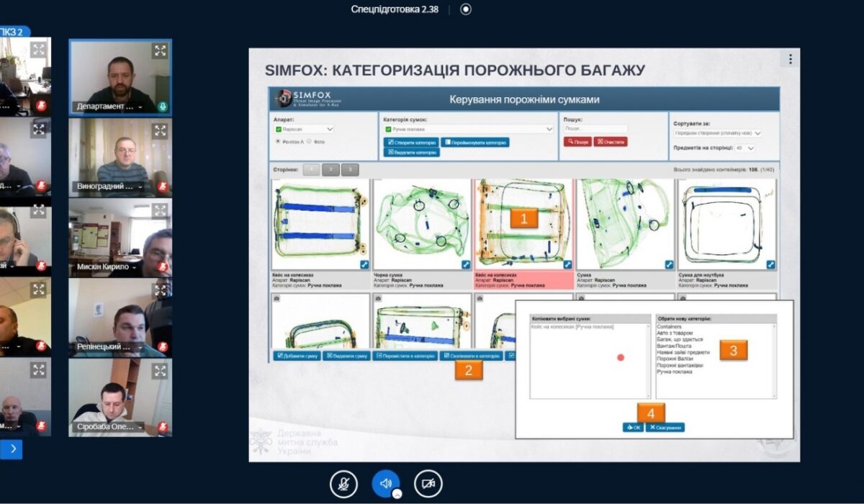The image size is (864, 504).
Task: Select the Сумка для ноутбука thumbnail
Action: click(x=727, y=225)
